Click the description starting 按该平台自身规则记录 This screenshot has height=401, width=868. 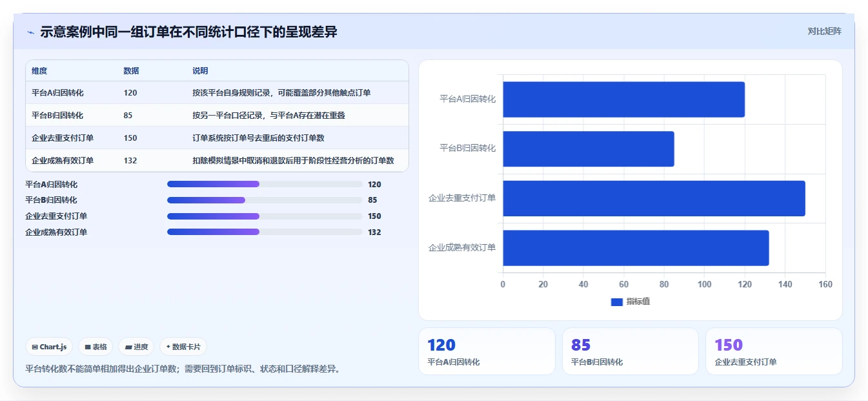pyautogui.click(x=281, y=93)
